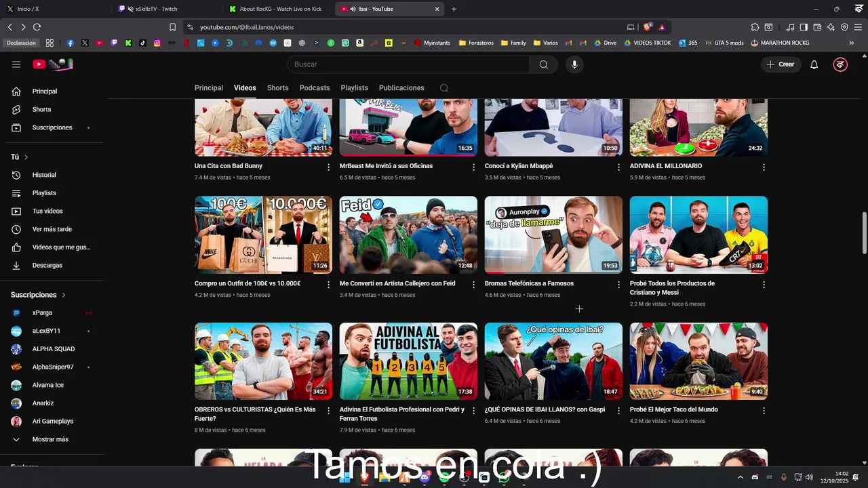Open Discord from the system tray
Image resolution: width=868 pixels, height=488 pixels.
[755, 477]
